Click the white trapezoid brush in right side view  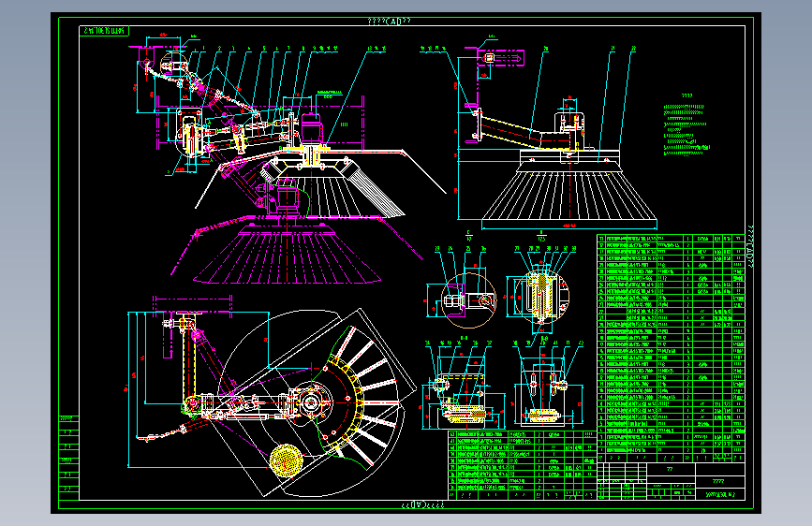(x=569, y=196)
